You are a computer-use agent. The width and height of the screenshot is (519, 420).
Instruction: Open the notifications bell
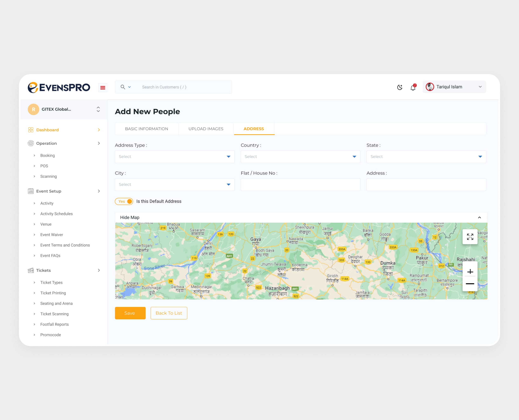(413, 87)
